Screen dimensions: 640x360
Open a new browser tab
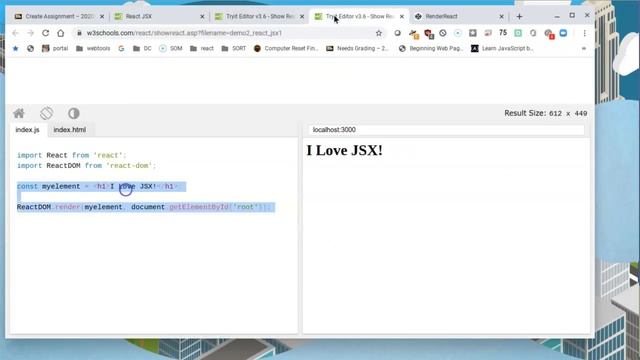point(519,17)
